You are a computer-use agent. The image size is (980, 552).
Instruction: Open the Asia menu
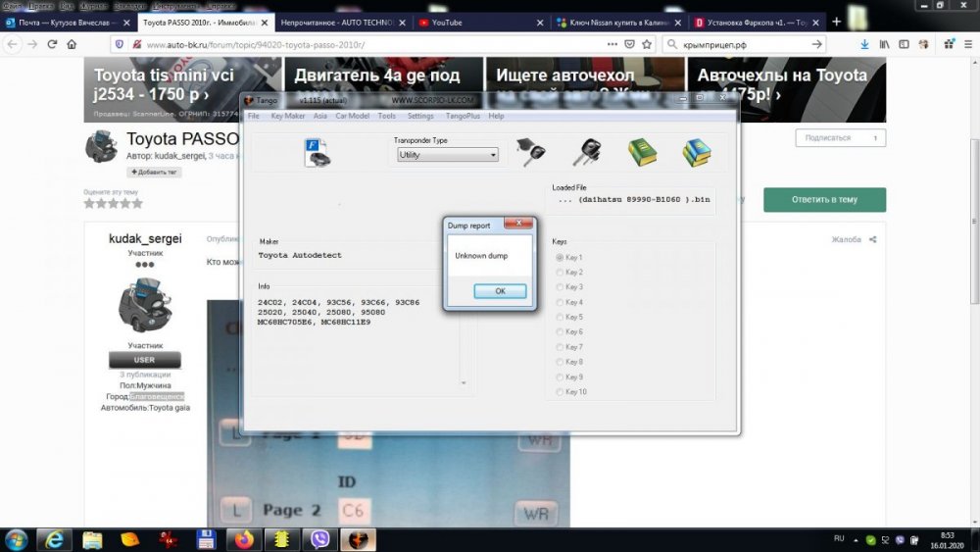320,116
